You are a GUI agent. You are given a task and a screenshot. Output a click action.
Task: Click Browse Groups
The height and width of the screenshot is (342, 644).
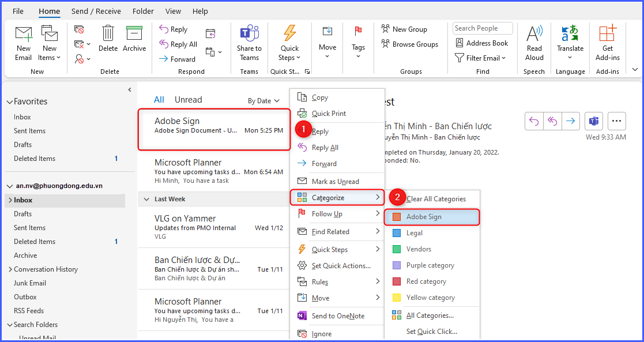click(409, 44)
